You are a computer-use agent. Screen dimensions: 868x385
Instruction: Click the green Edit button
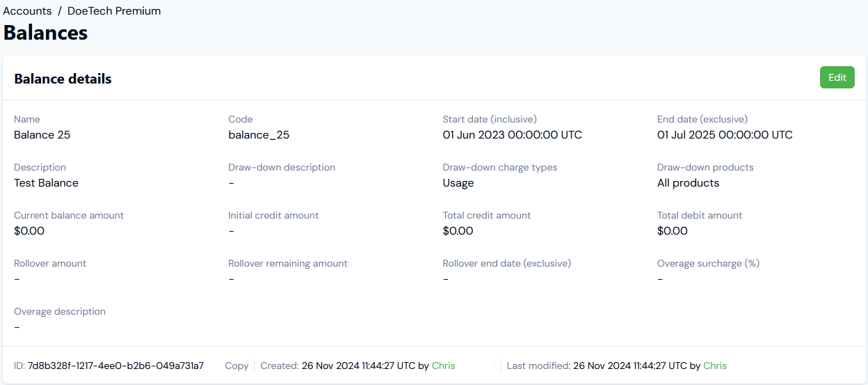[837, 77]
